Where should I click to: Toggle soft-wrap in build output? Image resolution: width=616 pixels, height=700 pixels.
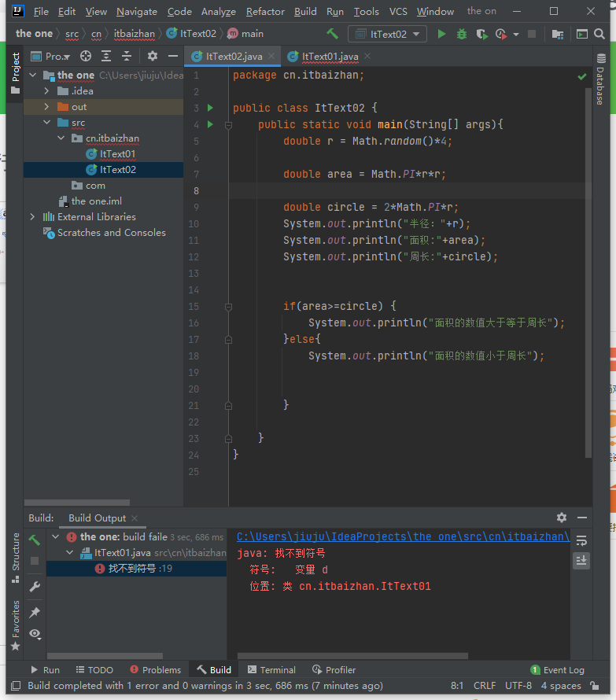[x=581, y=541]
